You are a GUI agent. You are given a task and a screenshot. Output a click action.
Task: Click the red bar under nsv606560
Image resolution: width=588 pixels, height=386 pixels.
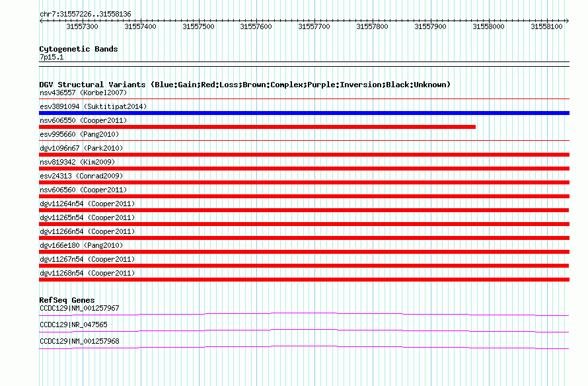[304, 196]
